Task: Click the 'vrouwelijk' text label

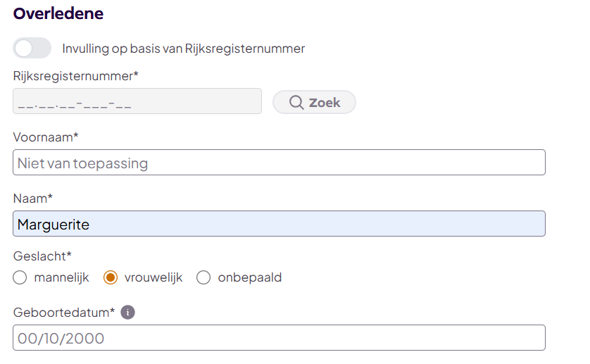Action: pyautogui.click(x=153, y=277)
